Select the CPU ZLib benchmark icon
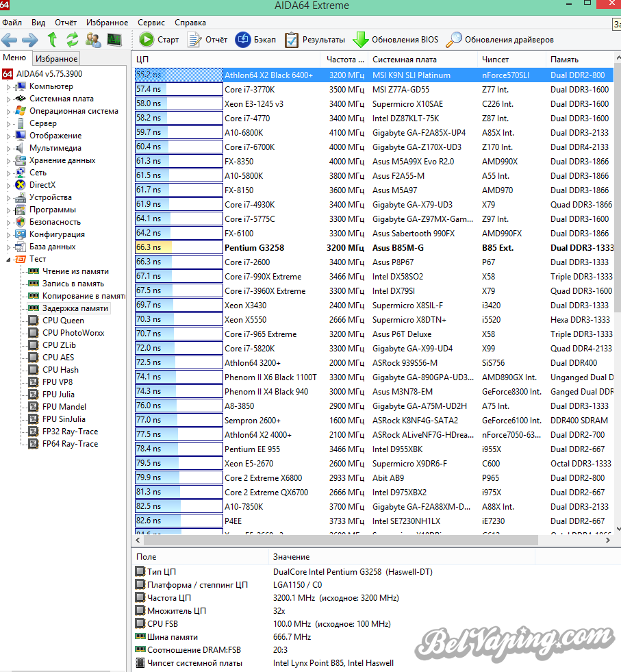621x672 pixels. point(33,345)
